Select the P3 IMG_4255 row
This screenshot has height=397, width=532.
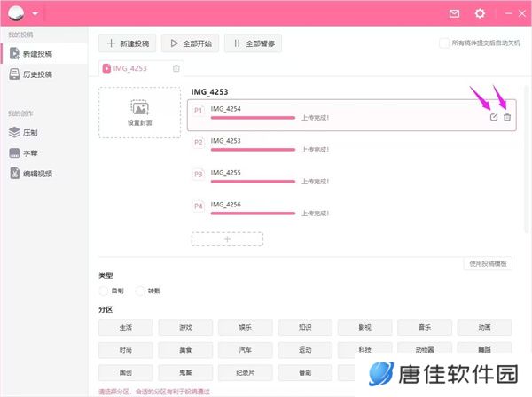tap(352, 178)
